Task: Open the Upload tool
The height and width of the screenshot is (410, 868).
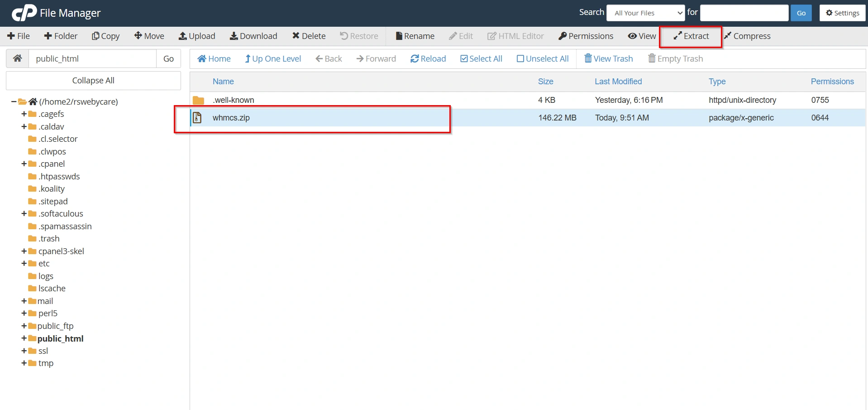Action: pyautogui.click(x=197, y=36)
